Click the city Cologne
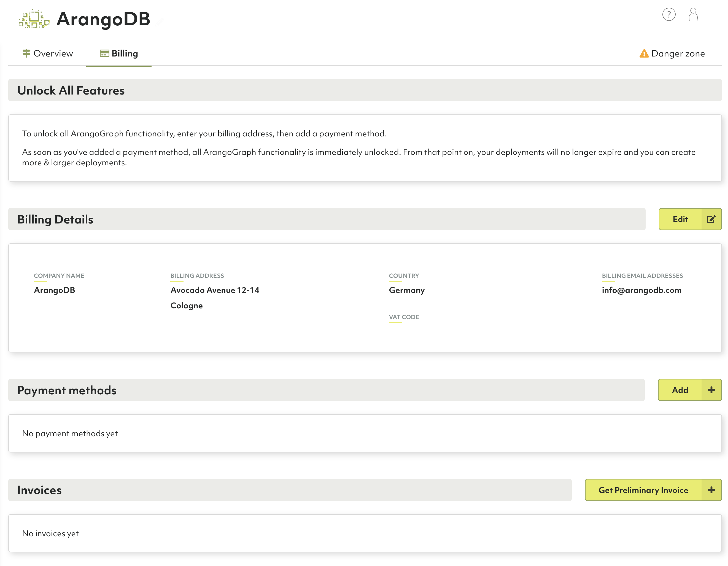The width and height of the screenshot is (728, 566). pos(186,306)
